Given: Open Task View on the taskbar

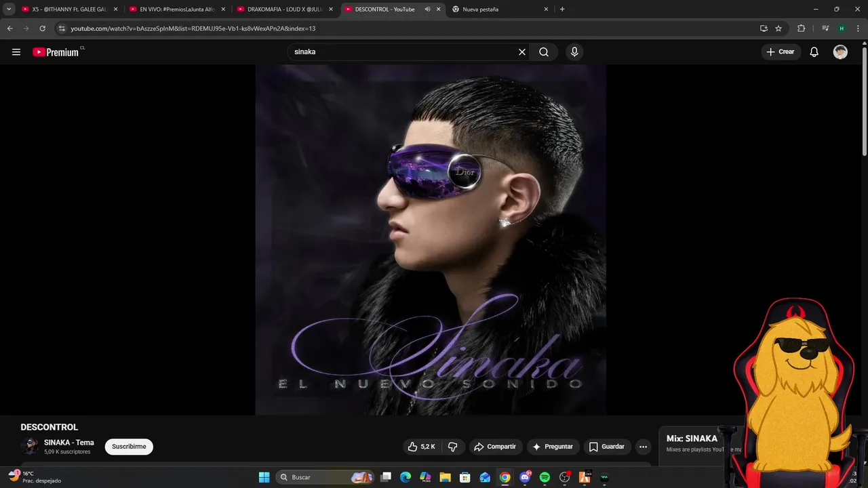Looking at the screenshot, I should (x=386, y=478).
